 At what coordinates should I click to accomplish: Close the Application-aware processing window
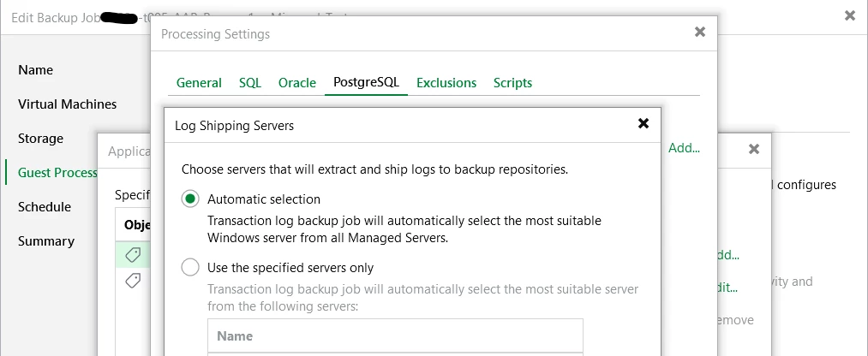coord(754,149)
